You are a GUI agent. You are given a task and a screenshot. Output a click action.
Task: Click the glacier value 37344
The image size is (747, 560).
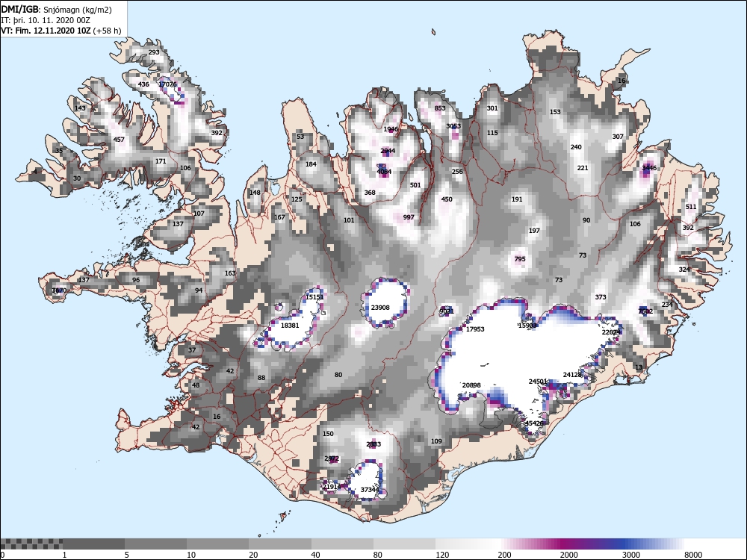(370, 490)
